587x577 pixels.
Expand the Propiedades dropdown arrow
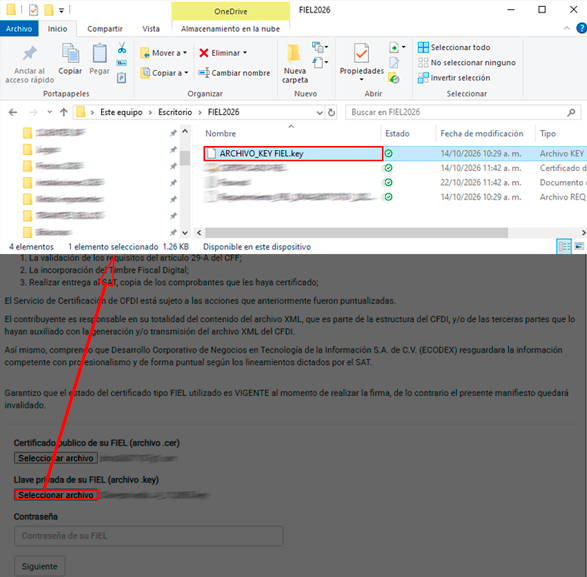coord(362,79)
